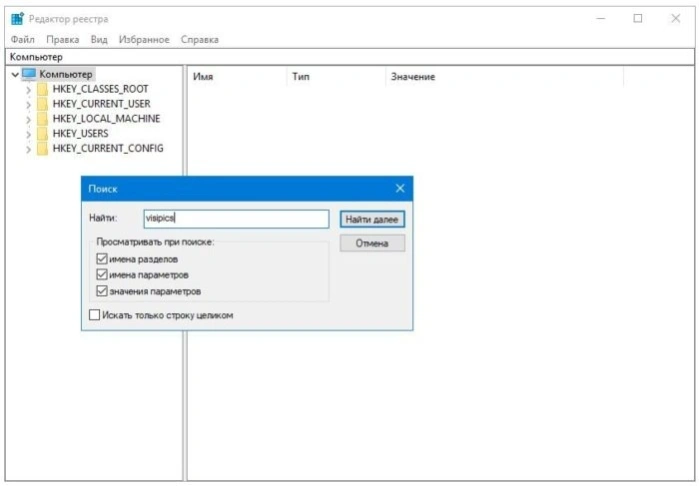The height and width of the screenshot is (486, 699).
Task: Uncheck the значения параметров checkbox
Action: (102, 291)
